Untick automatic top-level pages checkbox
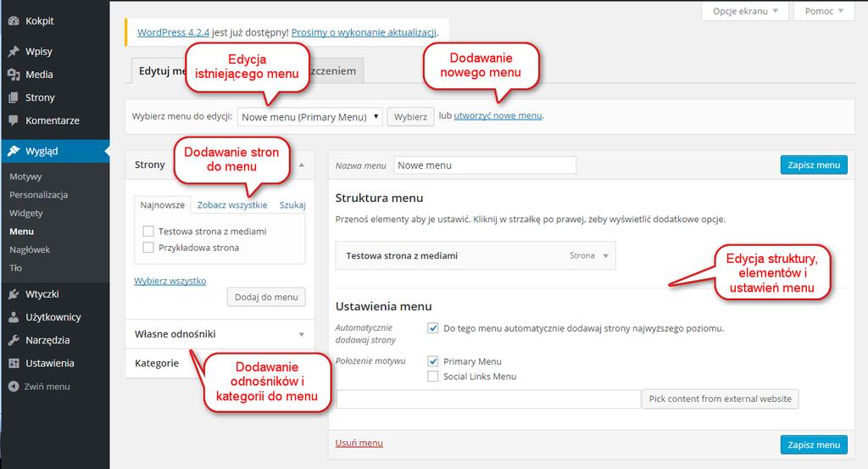Viewport: 868px width, 469px height. pyautogui.click(x=433, y=328)
